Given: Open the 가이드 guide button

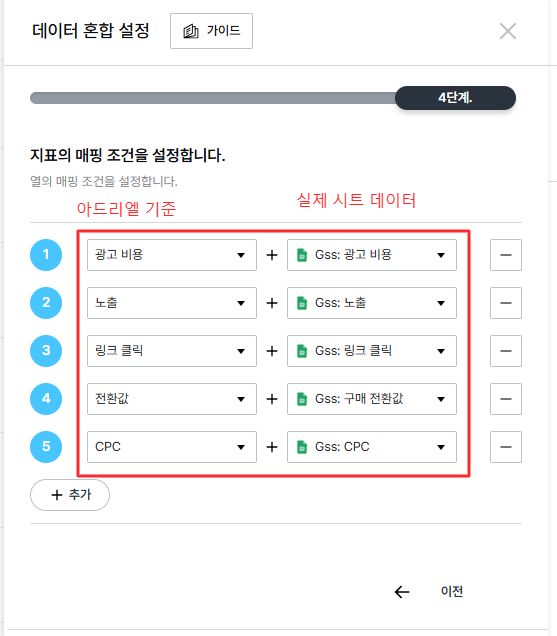Looking at the screenshot, I should pyautogui.click(x=211, y=31).
